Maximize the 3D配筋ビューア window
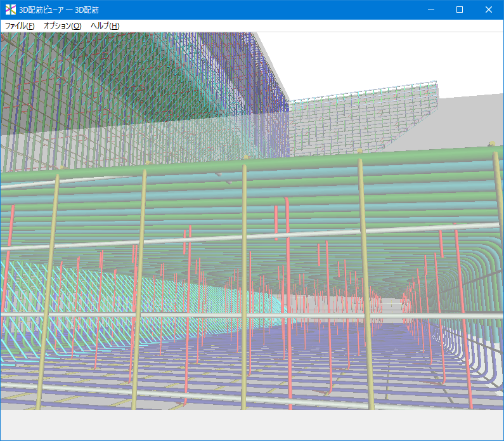The width and height of the screenshot is (504, 441). coord(460,10)
